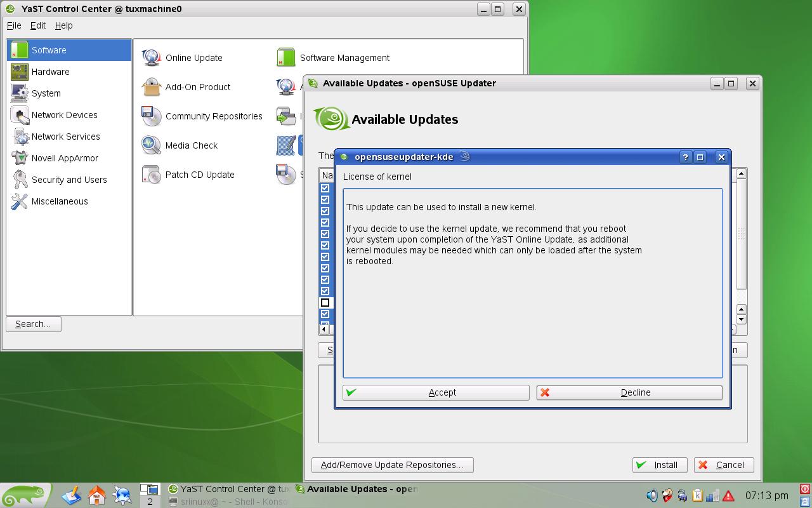Open the Add-On Product module icon
Image resolution: width=812 pixels, height=508 pixels.
point(152,86)
